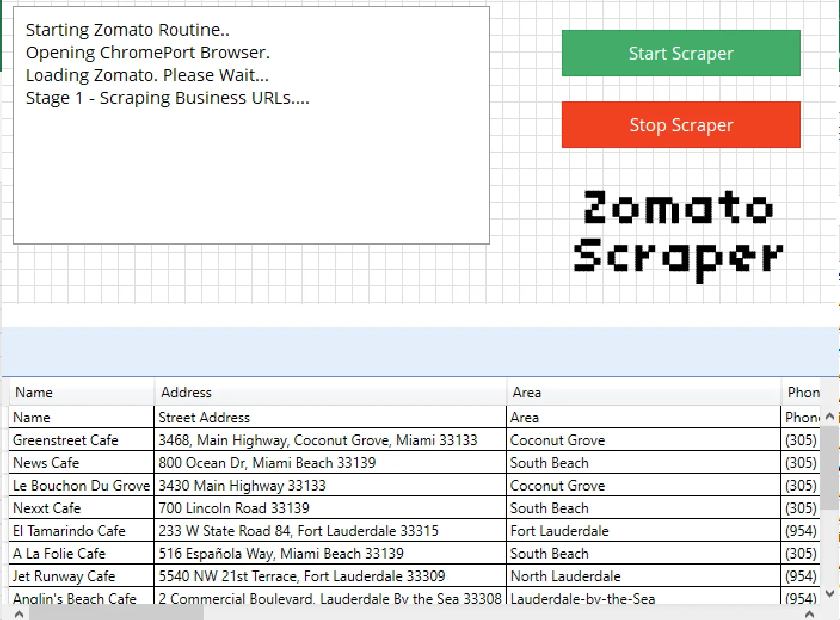Select the Jet Runway Cafe cell
The width and height of the screenshot is (840, 620).
(x=82, y=576)
